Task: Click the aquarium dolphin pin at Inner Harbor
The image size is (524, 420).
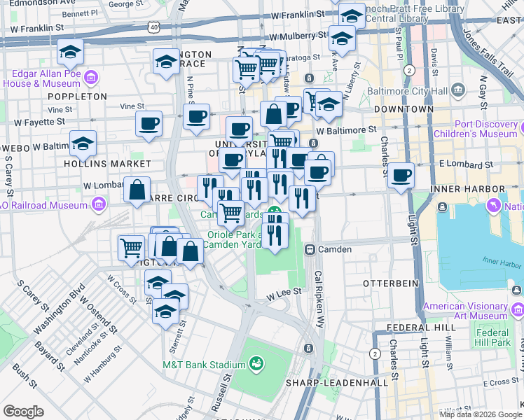Action: pos(494,205)
